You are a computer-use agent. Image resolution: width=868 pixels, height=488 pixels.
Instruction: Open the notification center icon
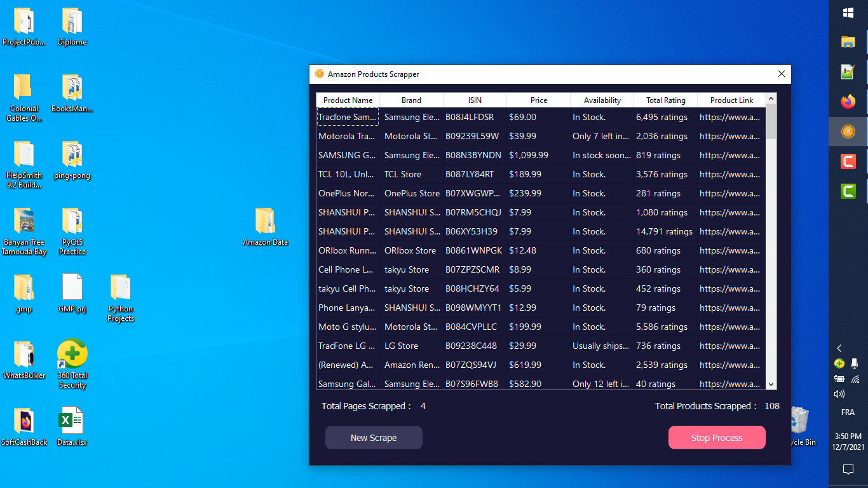[x=848, y=470]
